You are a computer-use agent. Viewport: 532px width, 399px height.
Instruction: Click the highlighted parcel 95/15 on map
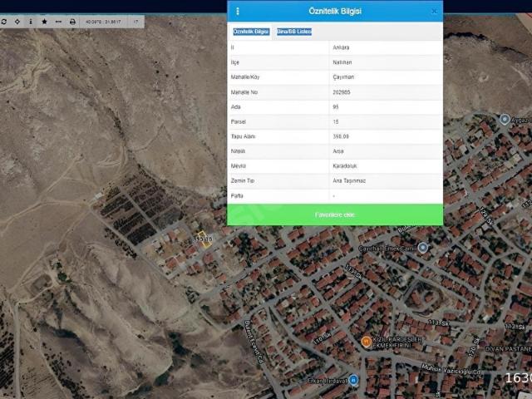pos(204,239)
